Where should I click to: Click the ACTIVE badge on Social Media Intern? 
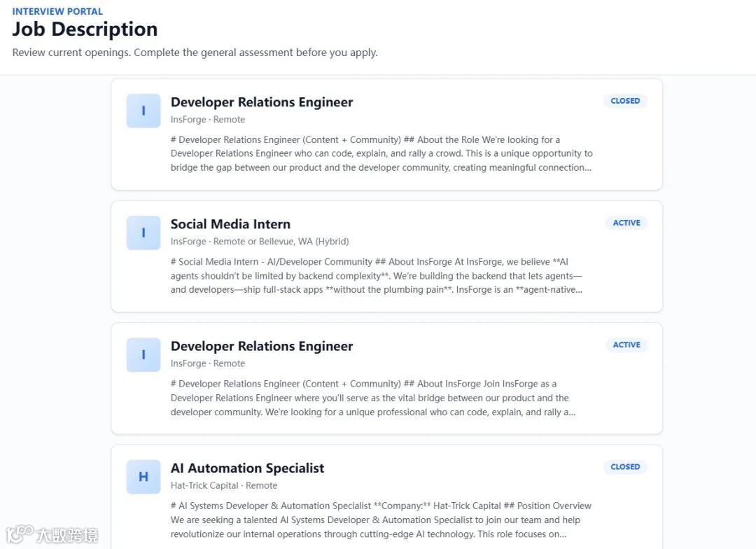tap(626, 223)
